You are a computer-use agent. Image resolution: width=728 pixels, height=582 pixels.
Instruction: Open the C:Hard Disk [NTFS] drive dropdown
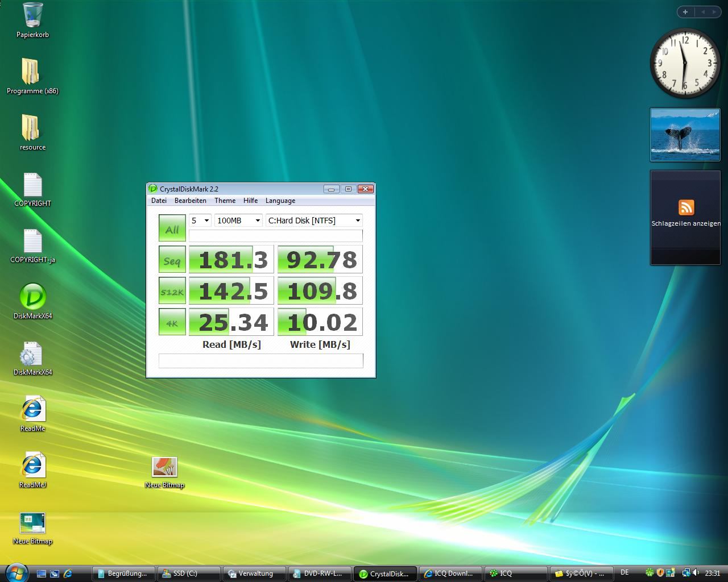(x=314, y=221)
